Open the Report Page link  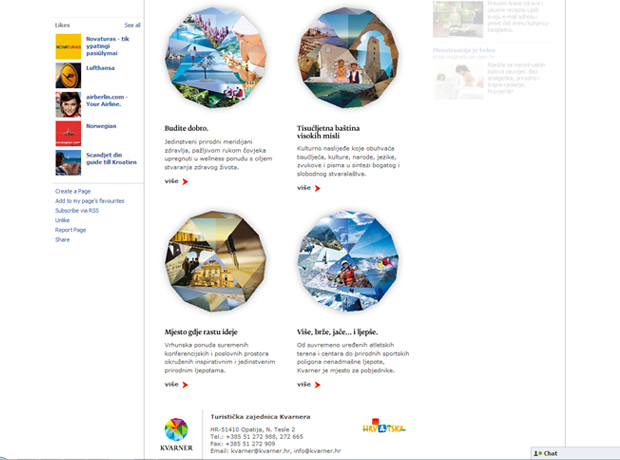pos(71,230)
